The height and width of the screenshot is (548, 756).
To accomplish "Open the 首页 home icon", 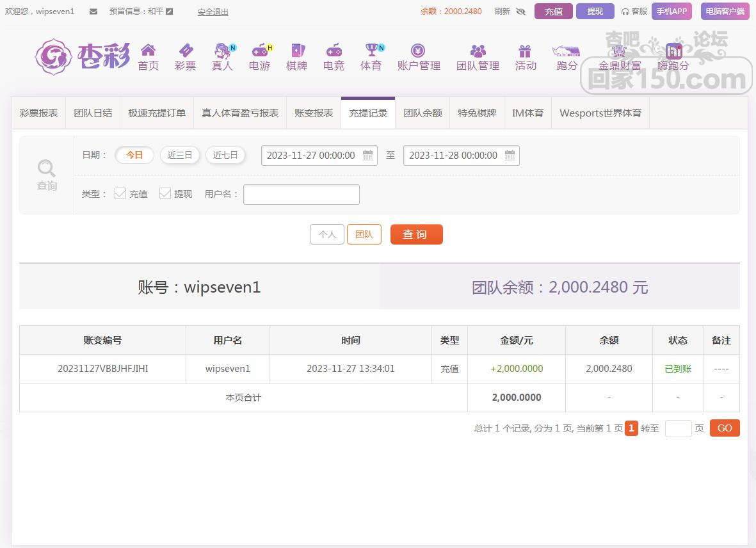I will tap(148, 51).
